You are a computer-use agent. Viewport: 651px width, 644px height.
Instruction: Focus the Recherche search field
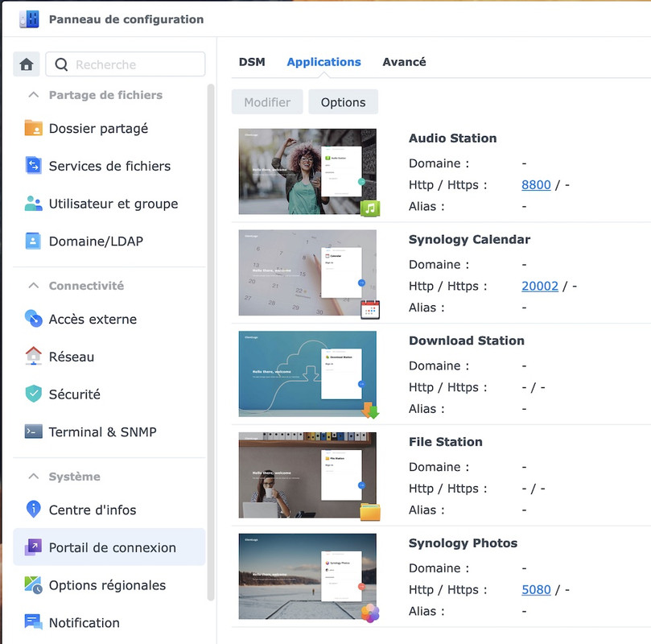point(126,64)
